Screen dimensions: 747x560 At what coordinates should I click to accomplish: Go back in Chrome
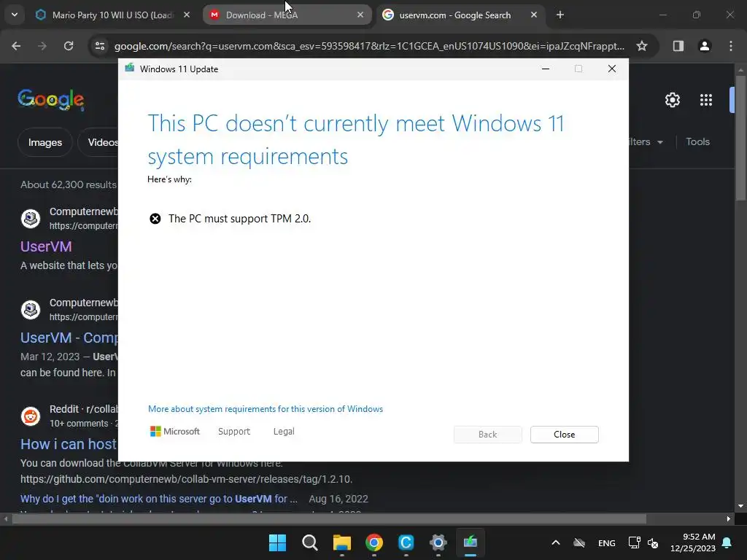click(x=16, y=46)
